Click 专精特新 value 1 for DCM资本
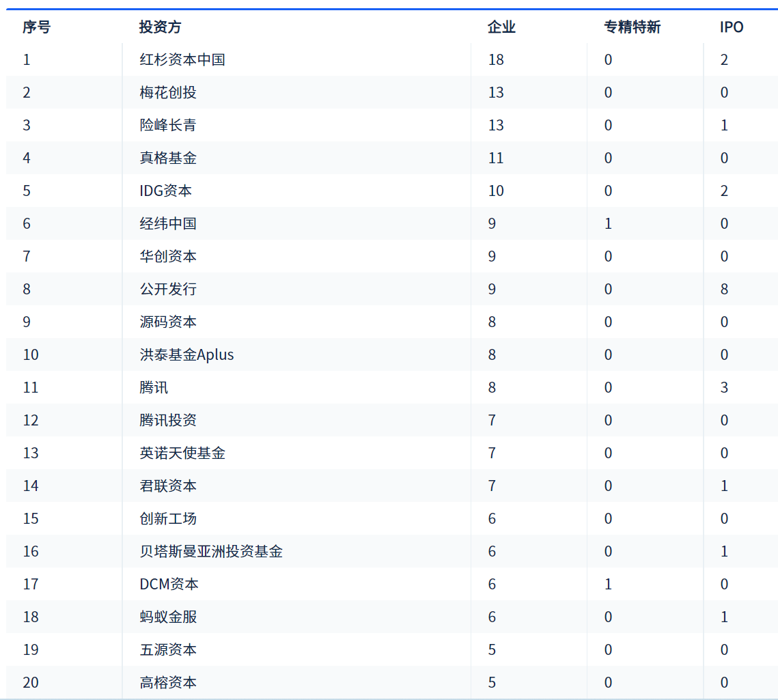 [609, 584]
